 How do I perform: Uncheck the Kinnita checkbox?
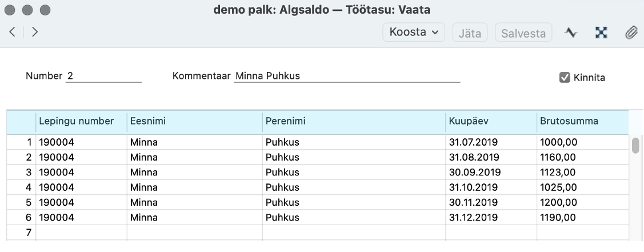pos(565,77)
